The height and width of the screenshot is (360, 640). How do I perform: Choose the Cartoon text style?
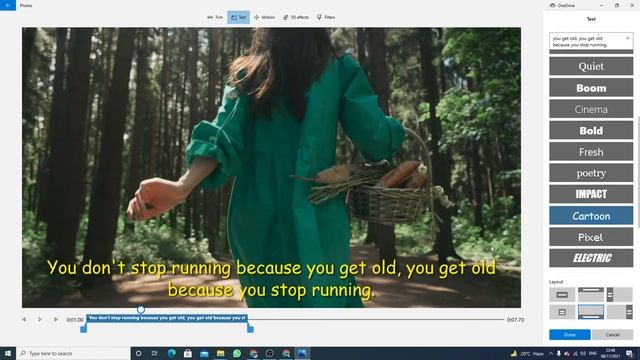(591, 216)
